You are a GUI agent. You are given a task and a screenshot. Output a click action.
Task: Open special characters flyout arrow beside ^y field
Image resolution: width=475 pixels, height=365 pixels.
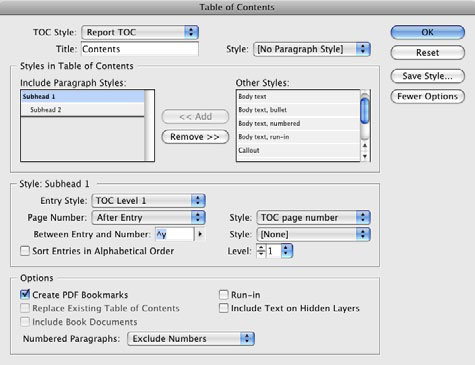(x=200, y=234)
